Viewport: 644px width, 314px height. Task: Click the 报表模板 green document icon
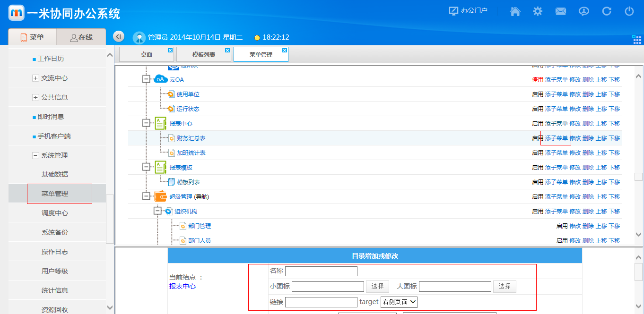click(161, 167)
